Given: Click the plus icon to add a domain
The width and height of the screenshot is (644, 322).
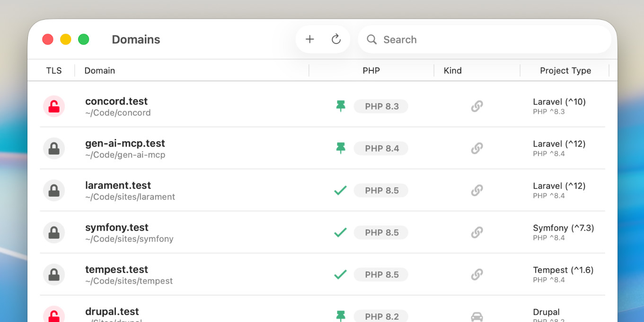Looking at the screenshot, I should tap(309, 39).
